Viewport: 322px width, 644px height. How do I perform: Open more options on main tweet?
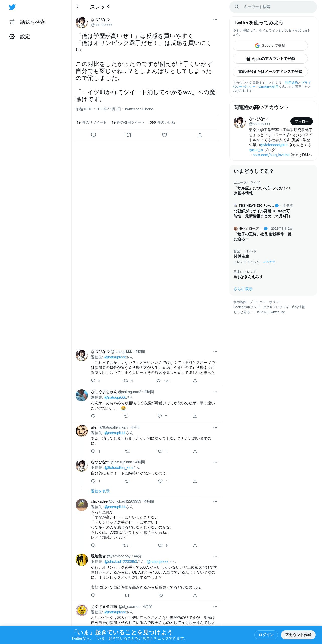pyautogui.click(x=215, y=20)
